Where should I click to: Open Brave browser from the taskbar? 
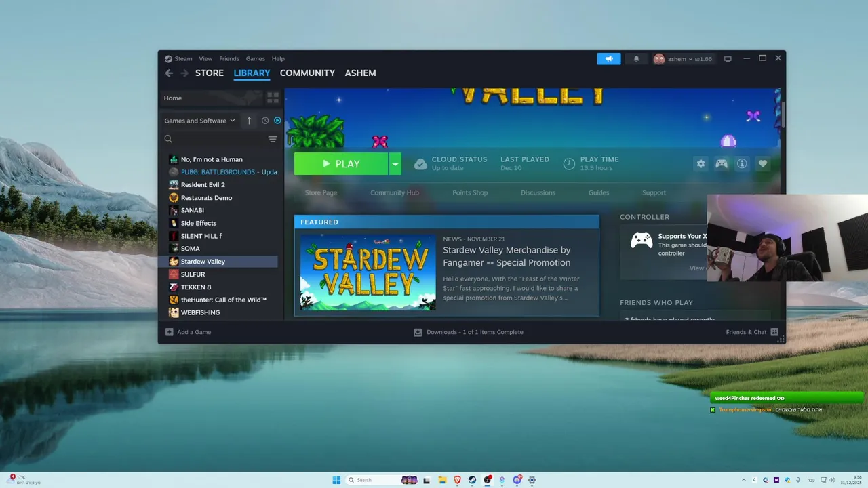pos(457,480)
